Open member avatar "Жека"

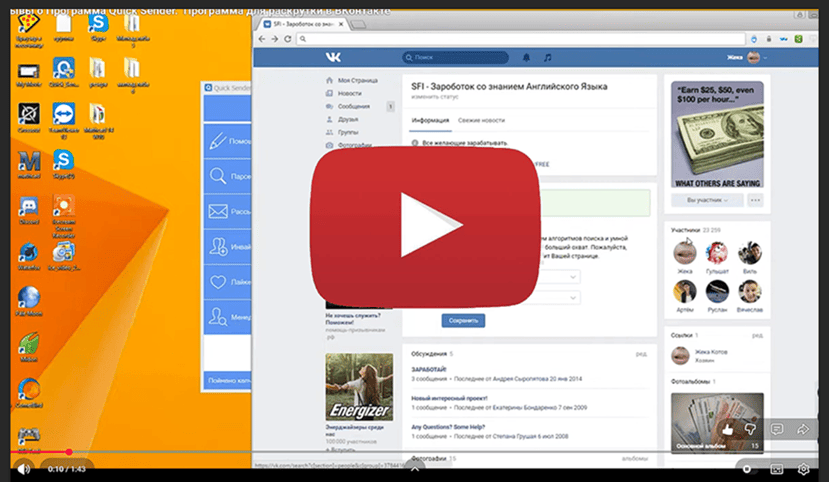pyautogui.click(x=685, y=253)
